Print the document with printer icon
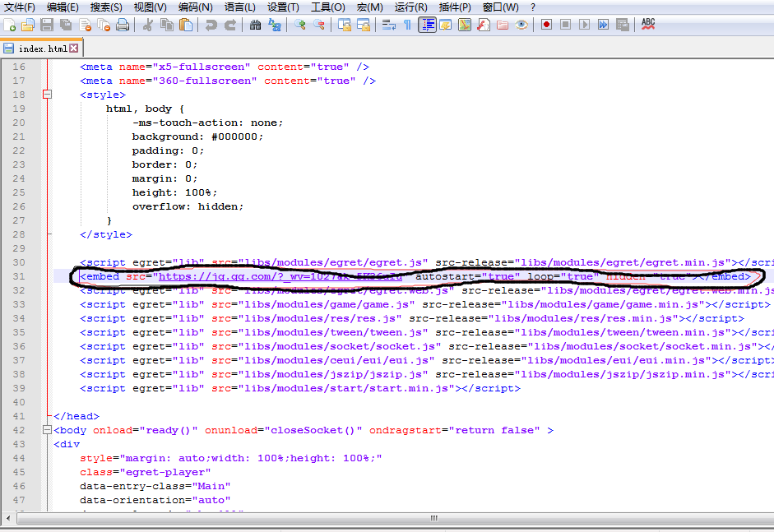This screenshot has width=774, height=532. 123,25
